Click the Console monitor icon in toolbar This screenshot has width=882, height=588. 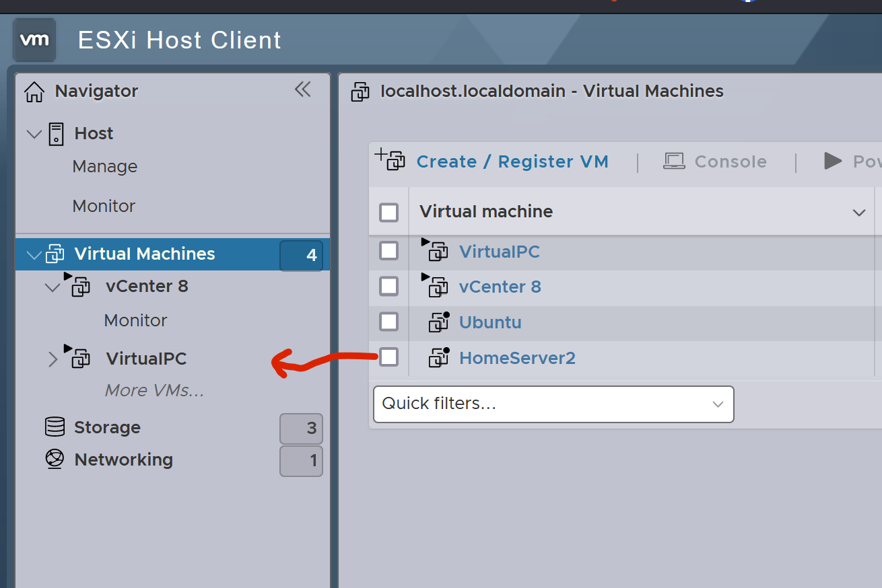(x=674, y=161)
